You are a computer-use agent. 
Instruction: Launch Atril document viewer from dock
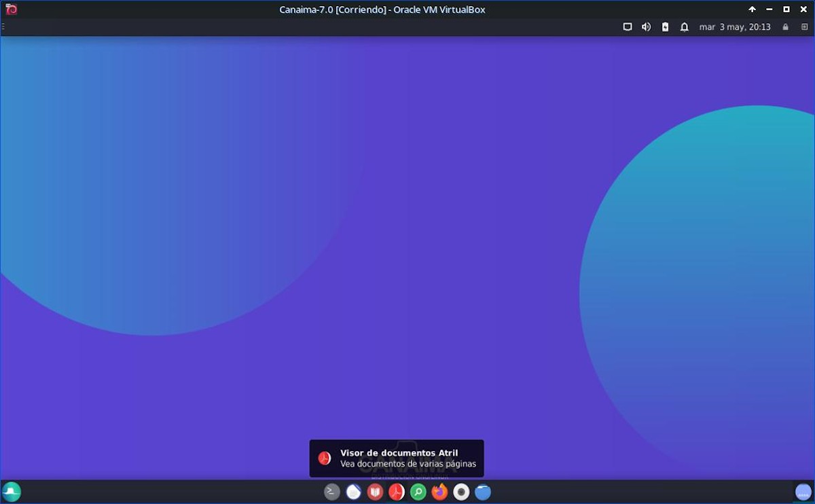point(397,492)
